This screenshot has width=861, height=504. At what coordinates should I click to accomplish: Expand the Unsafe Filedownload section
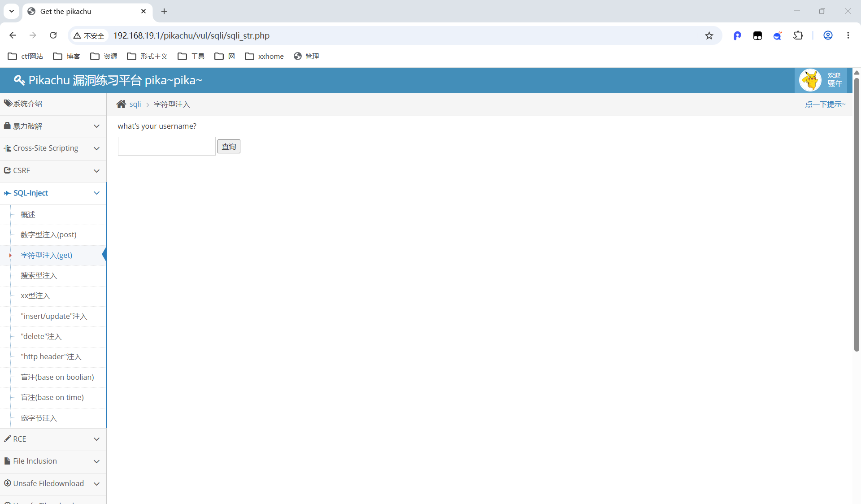tap(53, 484)
